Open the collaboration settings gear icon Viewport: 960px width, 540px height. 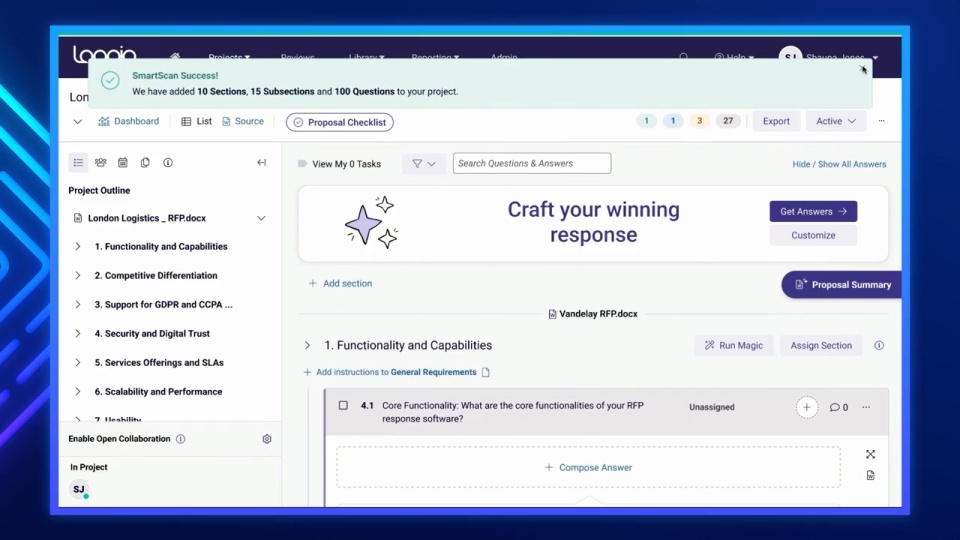(267, 439)
